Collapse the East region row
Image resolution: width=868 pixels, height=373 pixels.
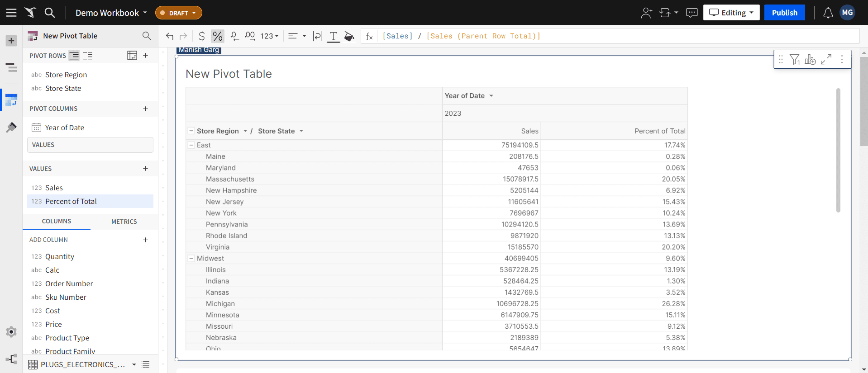191,145
